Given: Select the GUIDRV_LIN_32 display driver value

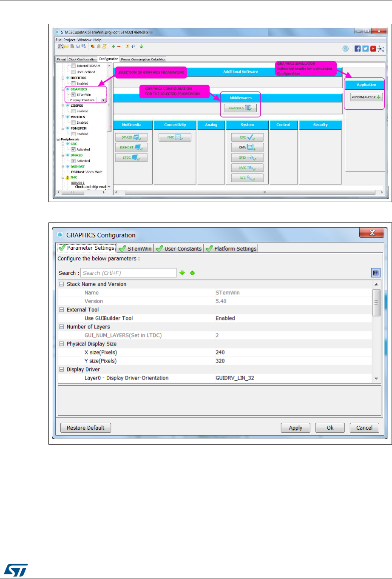Looking at the screenshot, I should click(x=235, y=378).
